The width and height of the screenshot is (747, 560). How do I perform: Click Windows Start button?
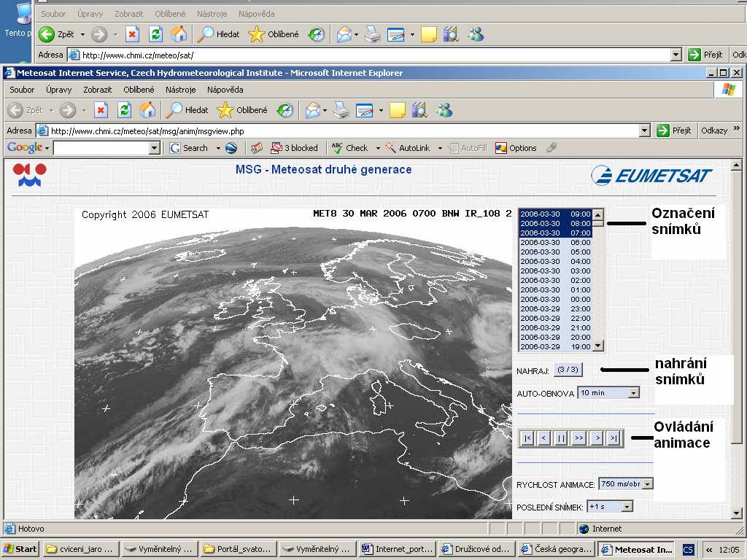pos(20,549)
